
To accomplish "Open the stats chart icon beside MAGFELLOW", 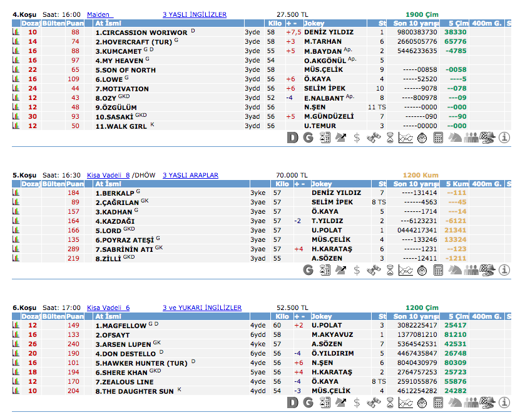I will point(16,326).
